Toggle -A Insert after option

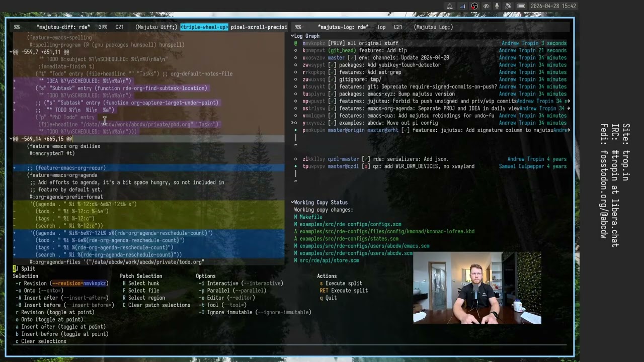tap(62, 298)
